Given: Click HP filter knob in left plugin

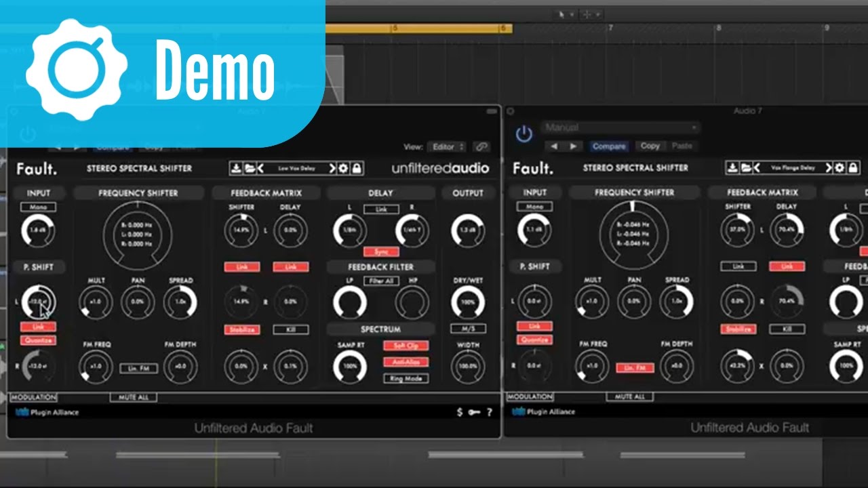Looking at the screenshot, I should [x=412, y=302].
